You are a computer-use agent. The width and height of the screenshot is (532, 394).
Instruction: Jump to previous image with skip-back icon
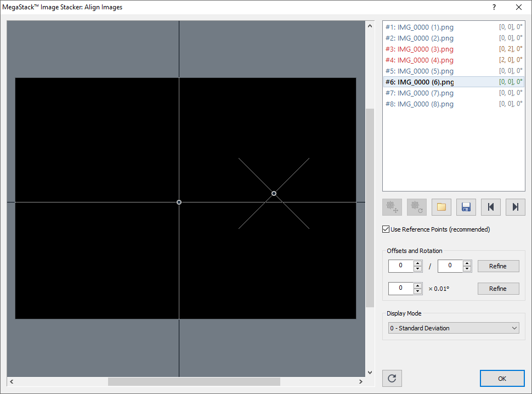pos(491,207)
